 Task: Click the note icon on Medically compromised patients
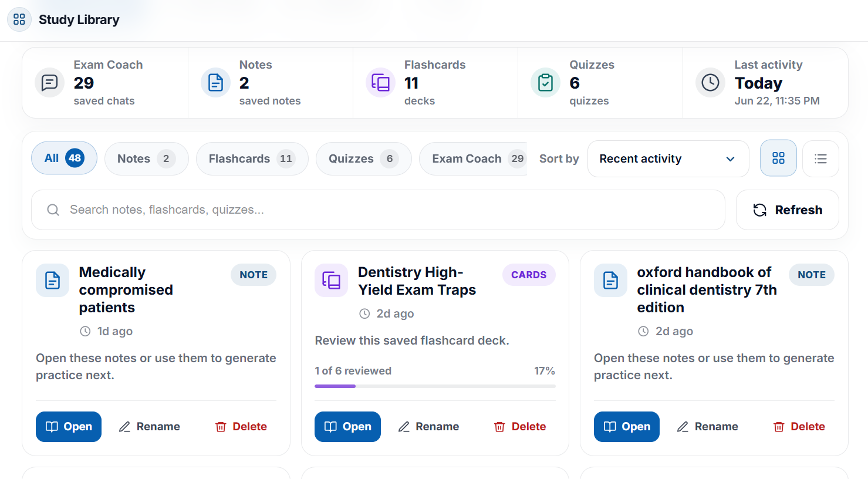coord(53,280)
